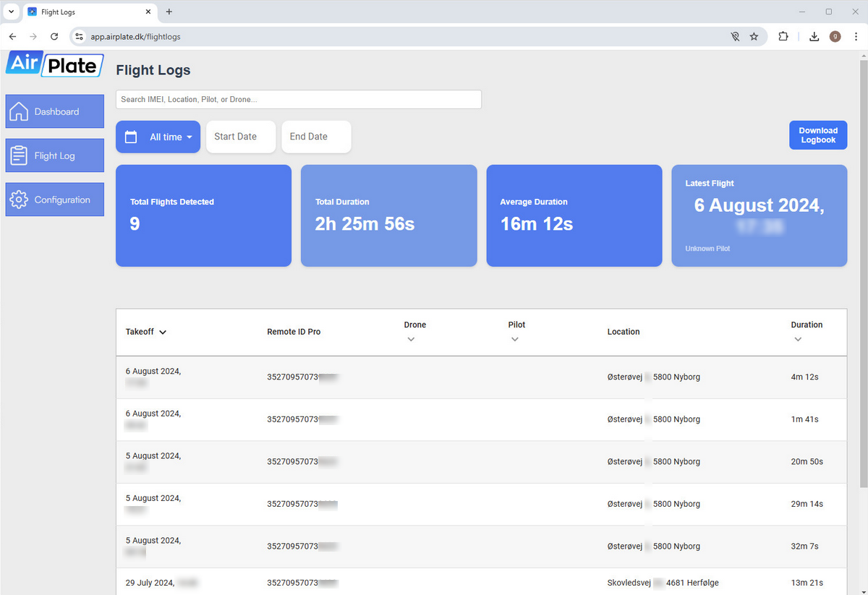View site information icon in address bar
This screenshot has height=595, width=868.
79,36
